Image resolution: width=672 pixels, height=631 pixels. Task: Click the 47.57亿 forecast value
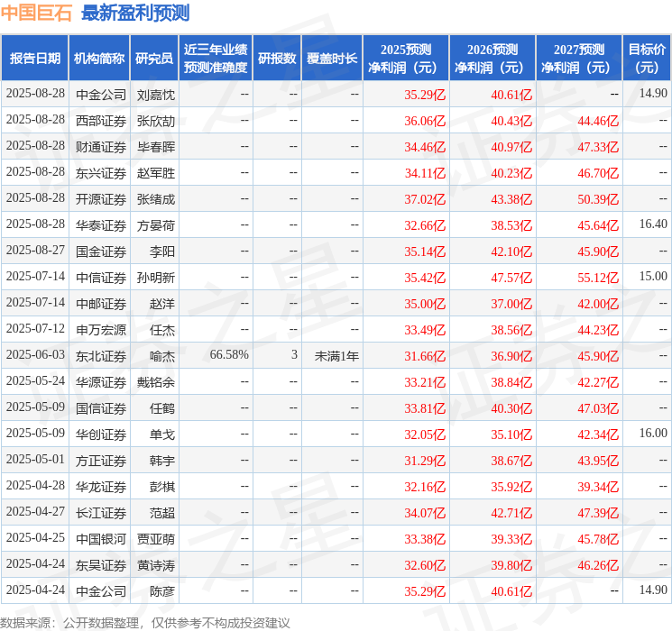coord(511,278)
